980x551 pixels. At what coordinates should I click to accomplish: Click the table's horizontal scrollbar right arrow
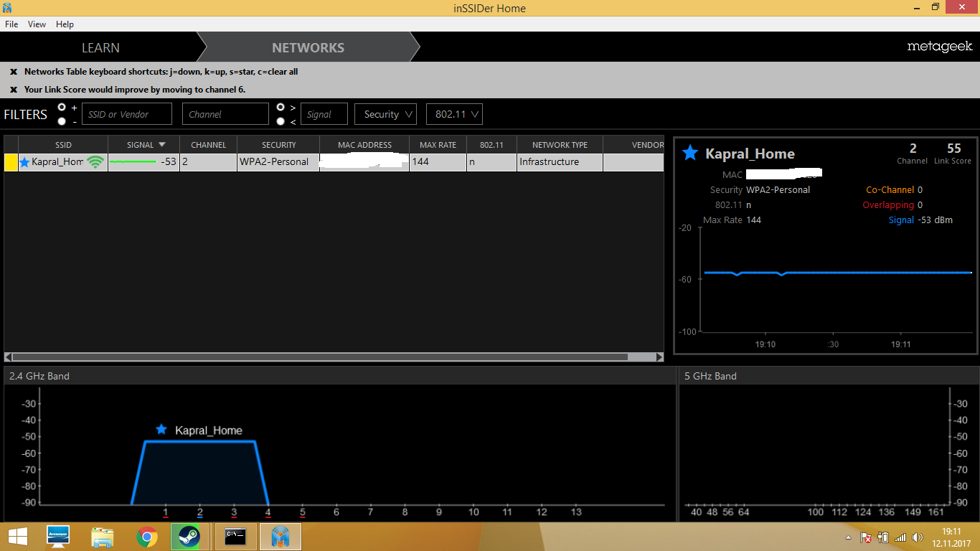pyautogui.click(x=660, y=357)
